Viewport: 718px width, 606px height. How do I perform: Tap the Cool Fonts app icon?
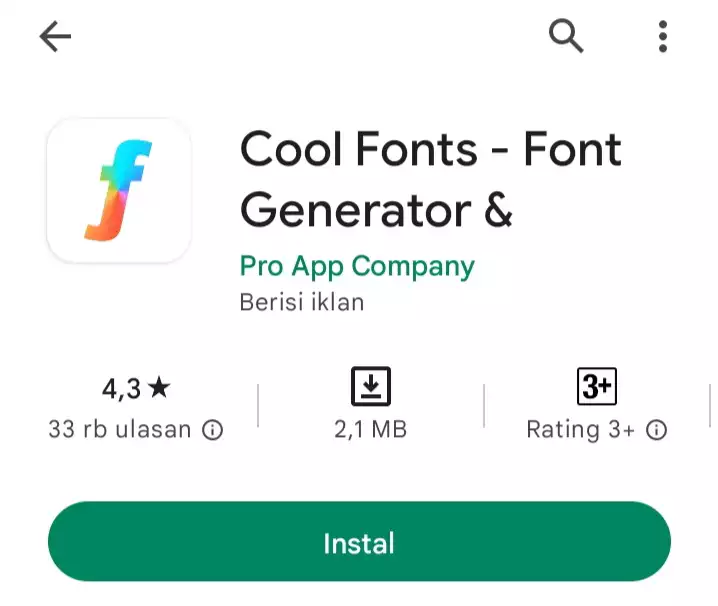(x=119, y=191)
